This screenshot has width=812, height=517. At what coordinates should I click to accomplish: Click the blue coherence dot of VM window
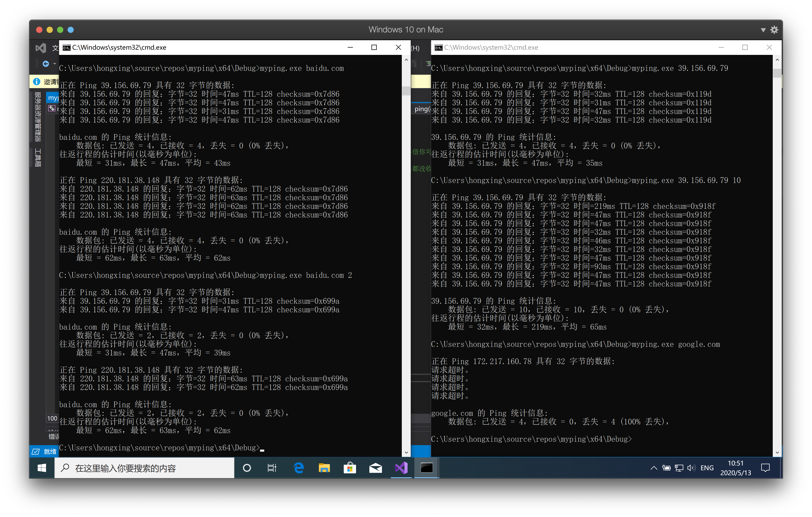tap(70, 30)
